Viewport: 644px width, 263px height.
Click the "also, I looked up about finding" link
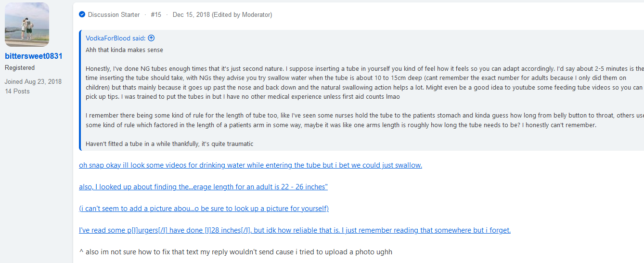coord(203,187)
